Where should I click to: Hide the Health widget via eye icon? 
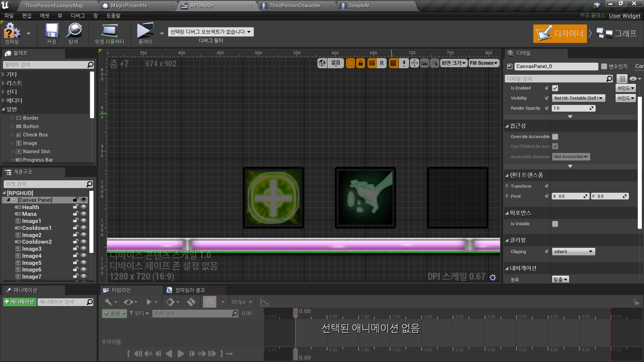coord(84,207)
